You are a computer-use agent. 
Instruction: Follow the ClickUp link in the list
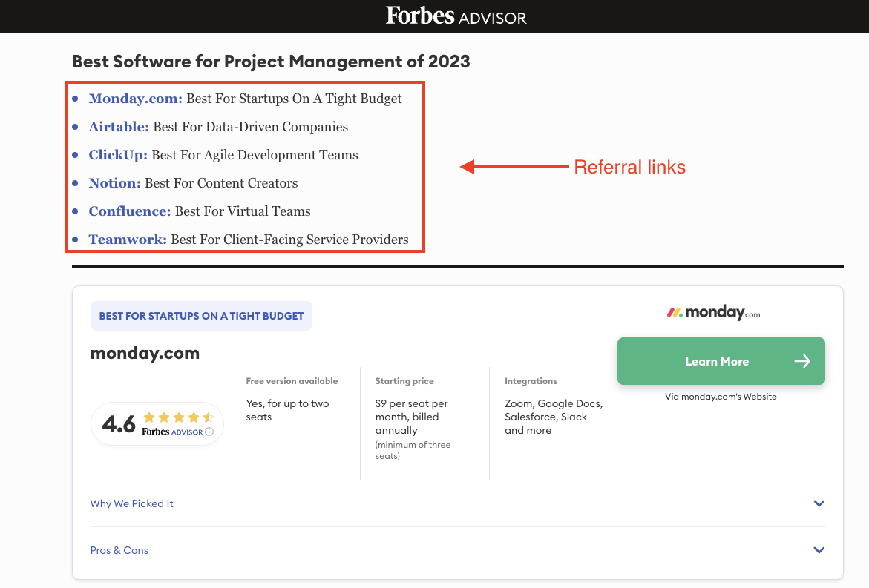click(118, 155)
